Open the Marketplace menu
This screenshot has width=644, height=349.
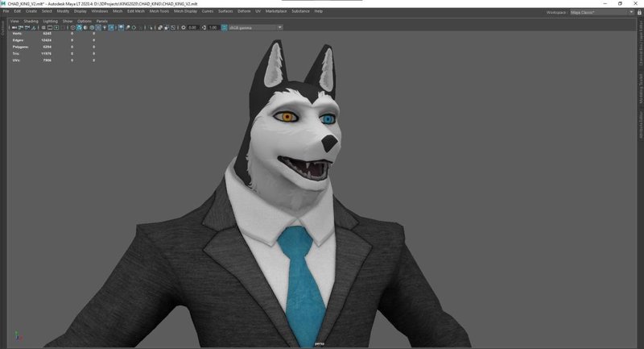click(276, 11)
